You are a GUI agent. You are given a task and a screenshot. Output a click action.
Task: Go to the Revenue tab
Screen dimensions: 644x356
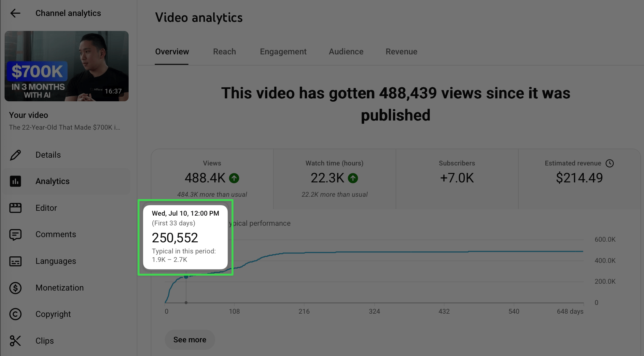pyautogui.click(x=401, y=52)
